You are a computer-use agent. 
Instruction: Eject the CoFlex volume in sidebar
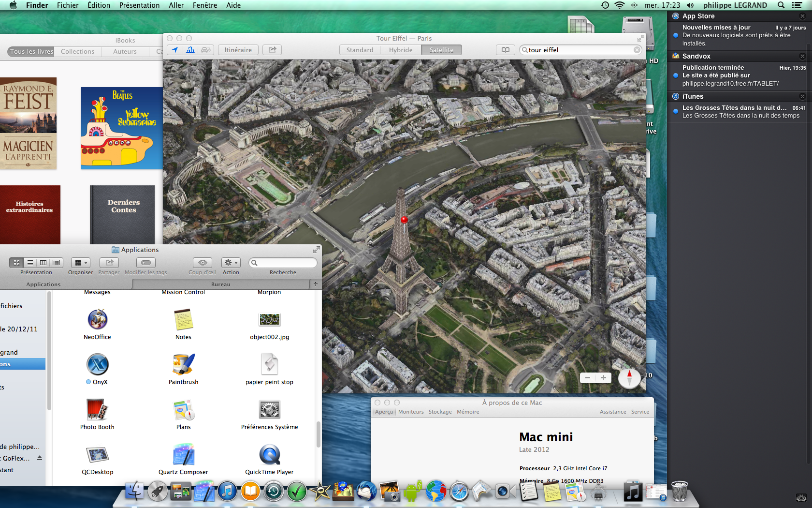point(40,458)
